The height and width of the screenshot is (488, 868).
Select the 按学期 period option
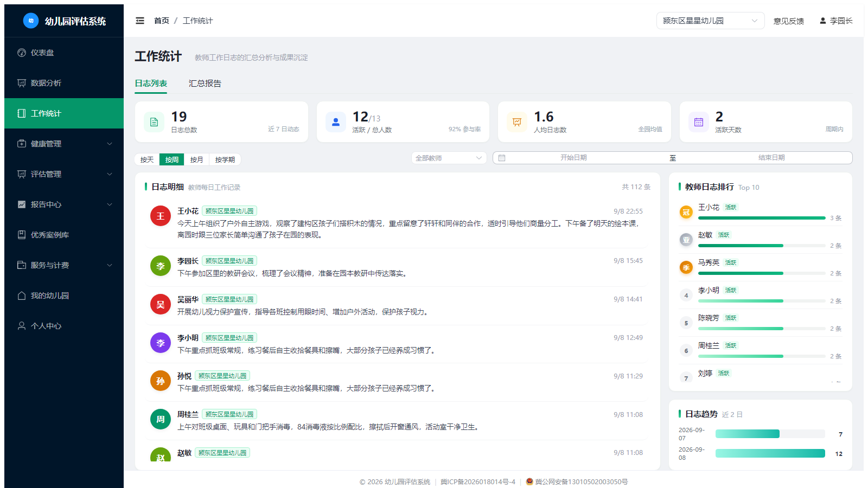tap(225, 159)
